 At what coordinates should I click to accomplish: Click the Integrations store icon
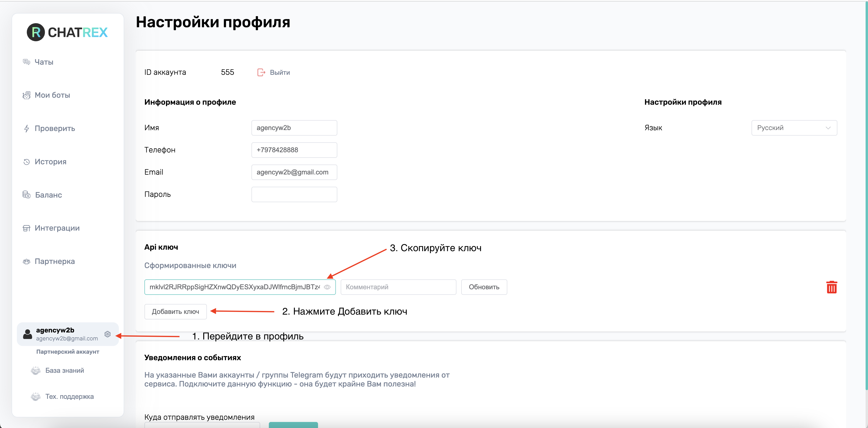click(27, 228)
